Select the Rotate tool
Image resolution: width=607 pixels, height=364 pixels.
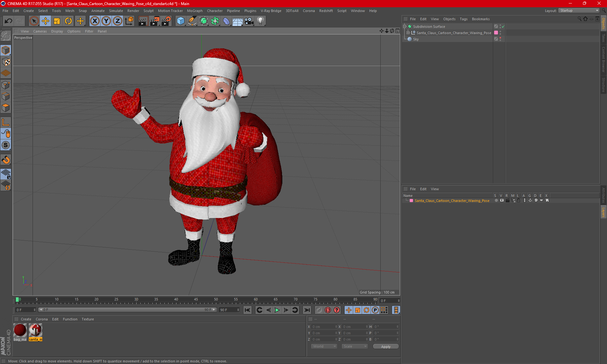tap(68, 21)
